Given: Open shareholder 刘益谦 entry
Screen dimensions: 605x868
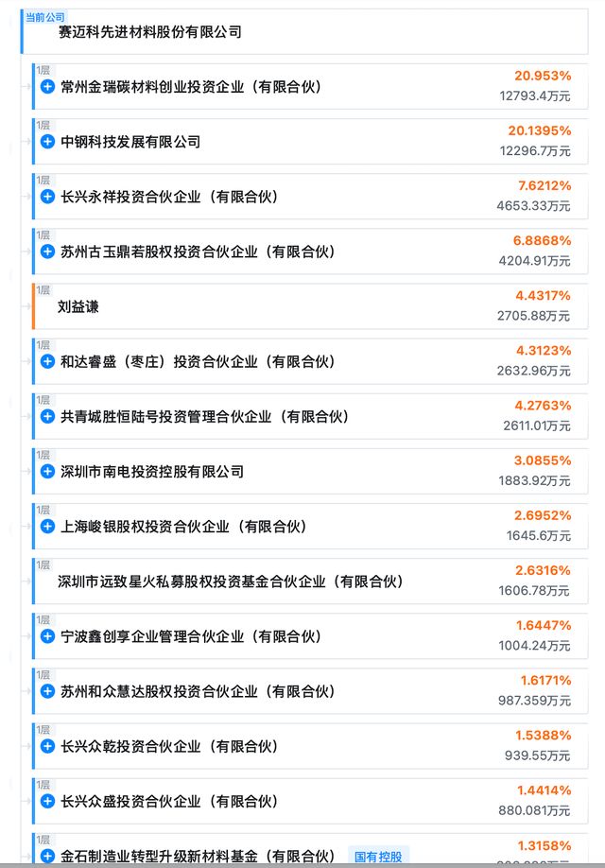Looking at the screenshot, I should pos(78,306).
